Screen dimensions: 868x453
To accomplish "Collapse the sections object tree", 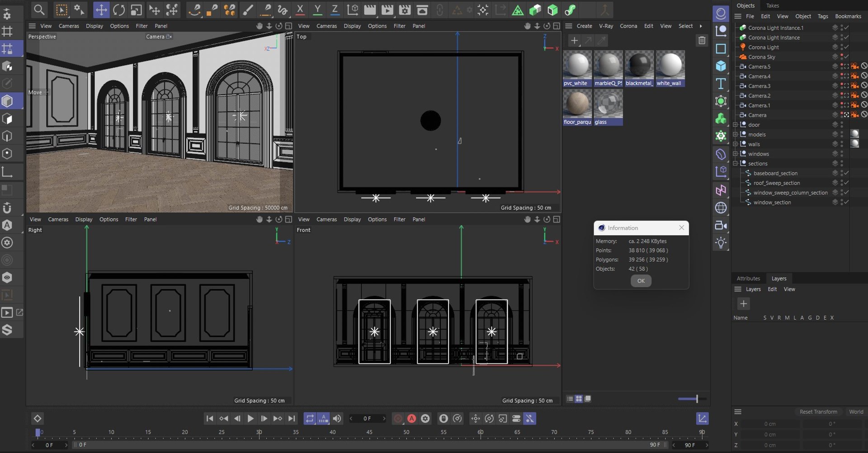I will 735,163.
